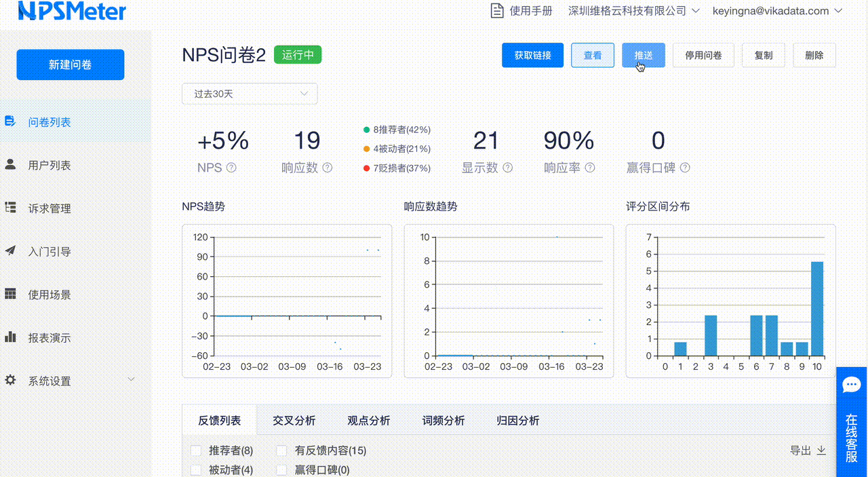This screenshot has width=868, height=477.
Task: Enable the 被动者(4) checkbox
Action: [x=196, y=470]
